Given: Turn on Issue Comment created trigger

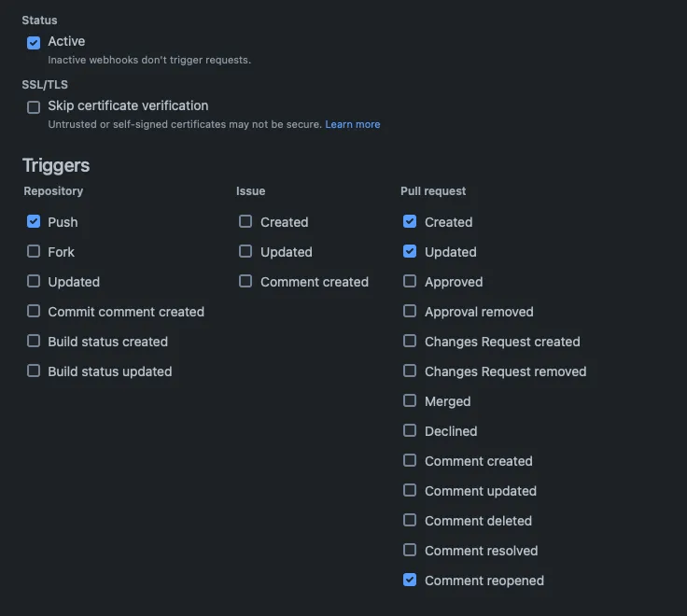Looking at the screenshot, I should (245, 282).
